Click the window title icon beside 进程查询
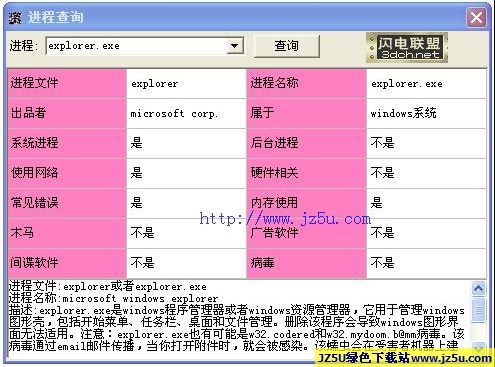 [15, 17]
